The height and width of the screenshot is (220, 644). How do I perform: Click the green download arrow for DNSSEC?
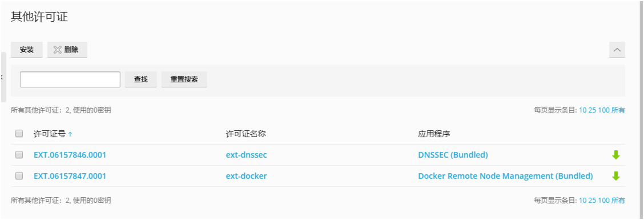(615, 155)
